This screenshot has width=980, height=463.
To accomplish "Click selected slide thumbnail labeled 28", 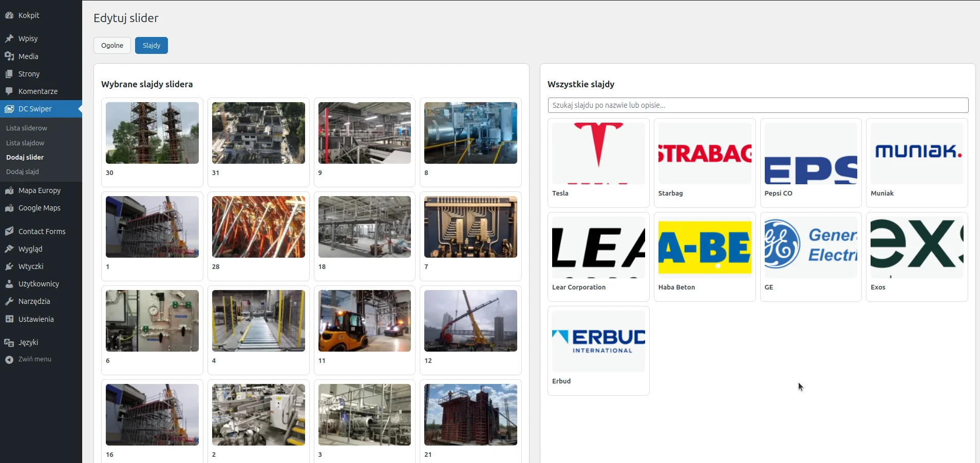I will click(x=258, y=227).
